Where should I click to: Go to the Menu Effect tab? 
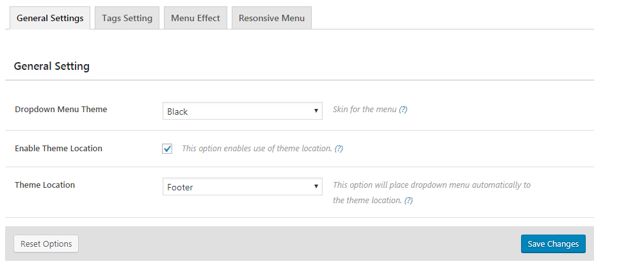coord(195,18)
